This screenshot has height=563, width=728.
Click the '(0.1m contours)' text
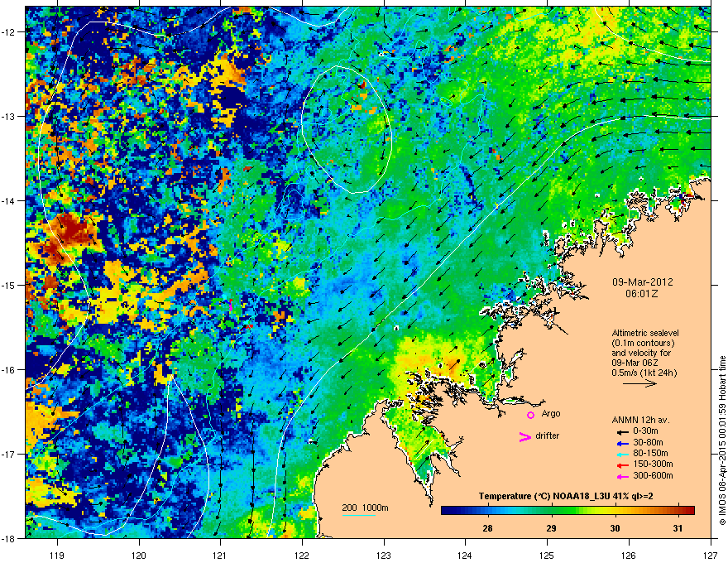tap(643, 343)
